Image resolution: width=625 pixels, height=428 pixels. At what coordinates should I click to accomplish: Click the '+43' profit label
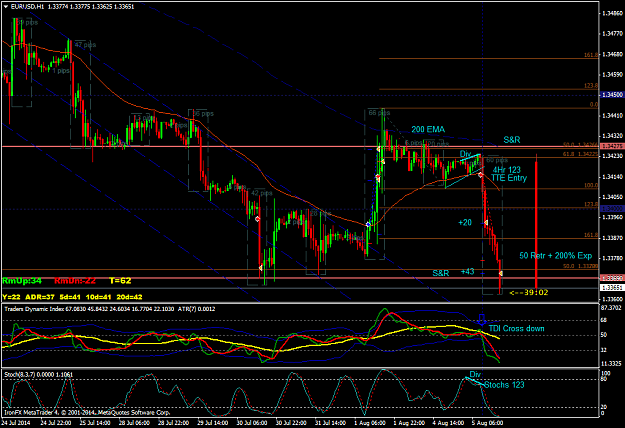pyautogui.click(x=468, y=272)
